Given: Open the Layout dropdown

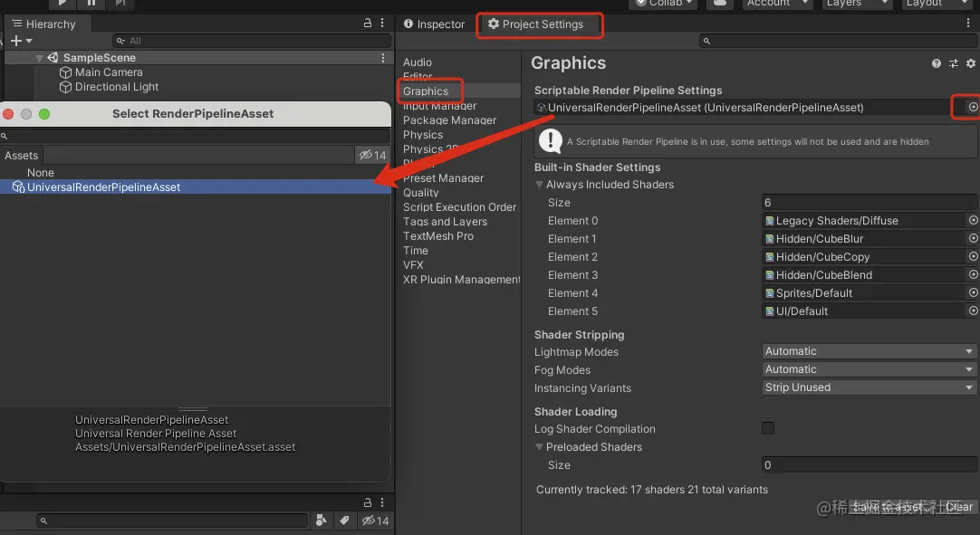Looking at the screenshot, I should click(936, 3).
